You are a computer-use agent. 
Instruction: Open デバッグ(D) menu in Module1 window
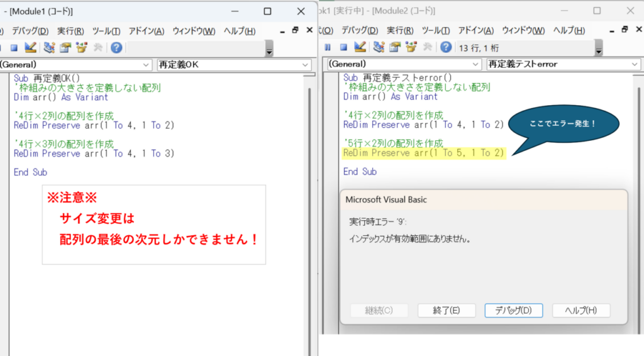[x=30, y=31]
